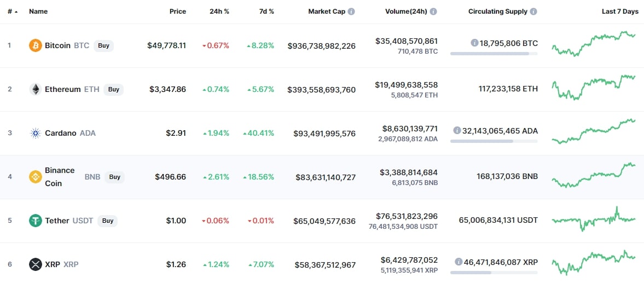The image size is (644, 283).
Task: Open the Ethereum name link
Action: click(x=63, y=89)
